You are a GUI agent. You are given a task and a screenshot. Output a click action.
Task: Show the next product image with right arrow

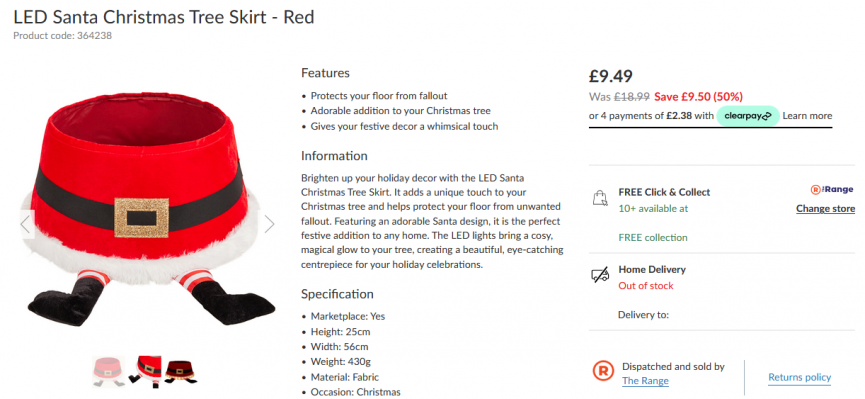(269, 224)
